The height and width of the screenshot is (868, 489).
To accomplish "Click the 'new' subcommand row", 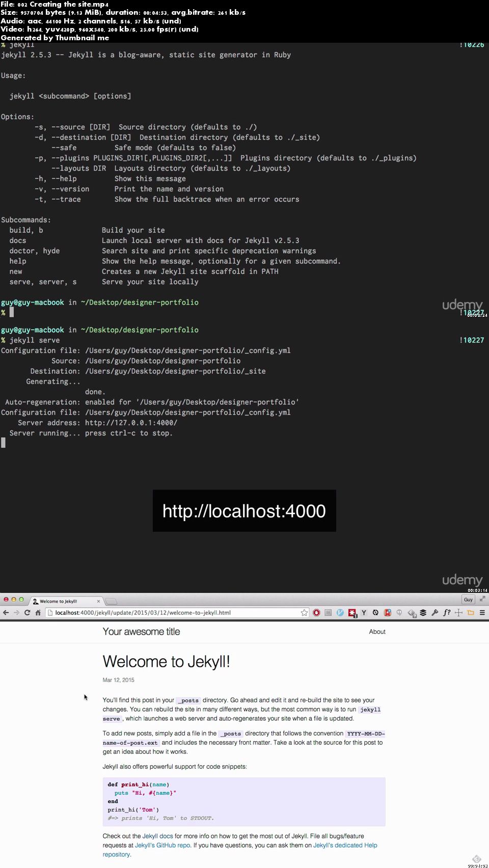I will pos(144,272).
